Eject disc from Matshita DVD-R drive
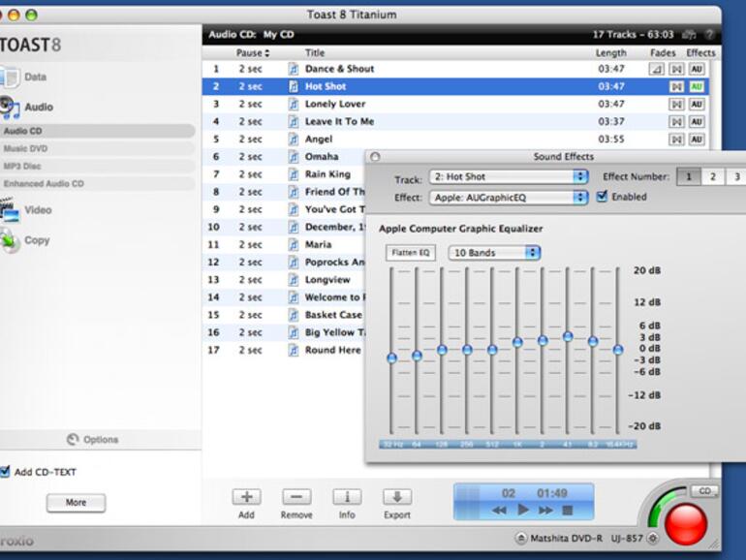The height and width of the screenshot is (560, 746). click(652, 538)
